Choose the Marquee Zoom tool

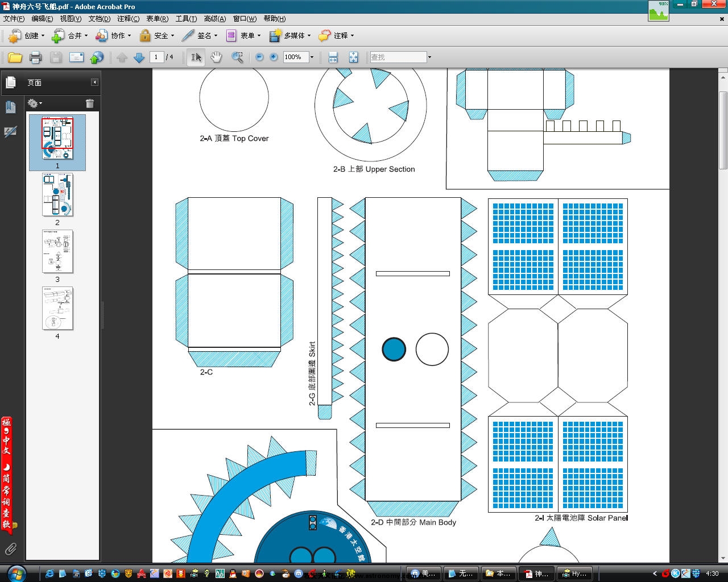(237, 57)
